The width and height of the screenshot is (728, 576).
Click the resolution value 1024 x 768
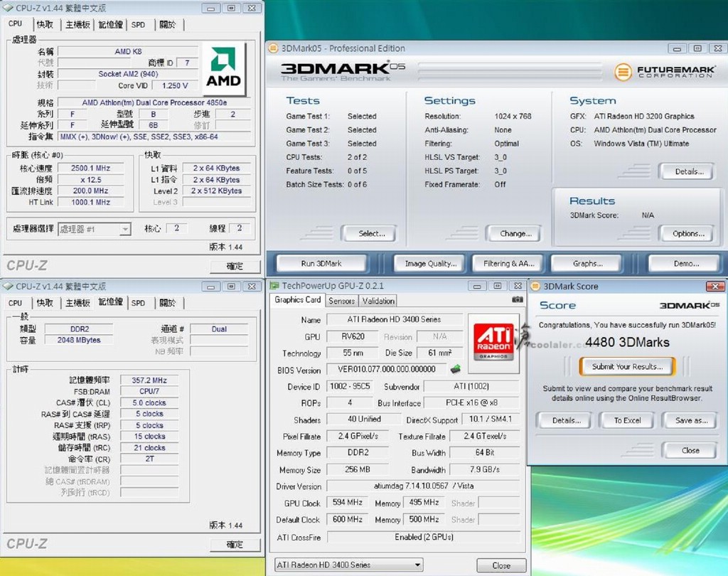coord(513,116)
